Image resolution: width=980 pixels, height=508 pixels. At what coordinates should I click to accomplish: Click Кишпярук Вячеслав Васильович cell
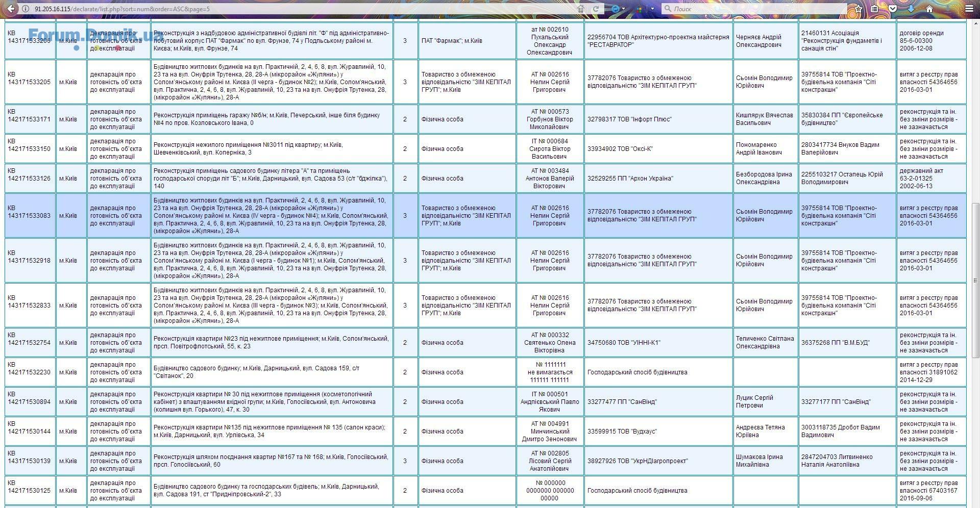[x=766, y=119]
